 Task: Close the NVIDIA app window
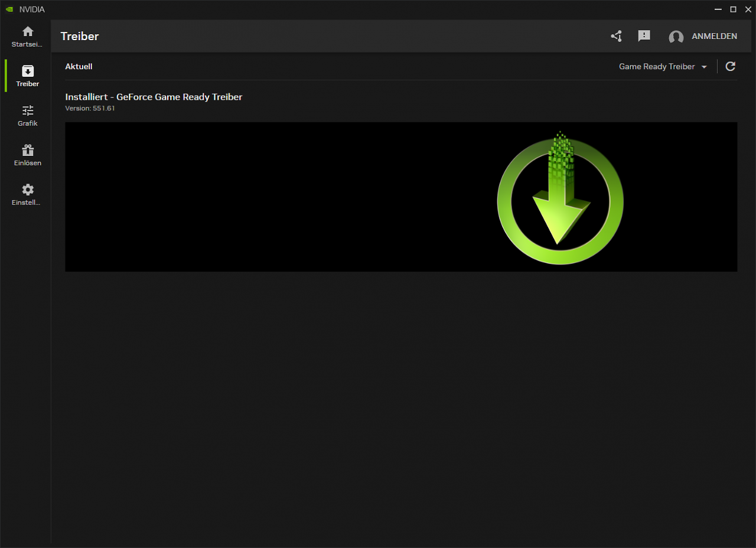coord(748,9)
